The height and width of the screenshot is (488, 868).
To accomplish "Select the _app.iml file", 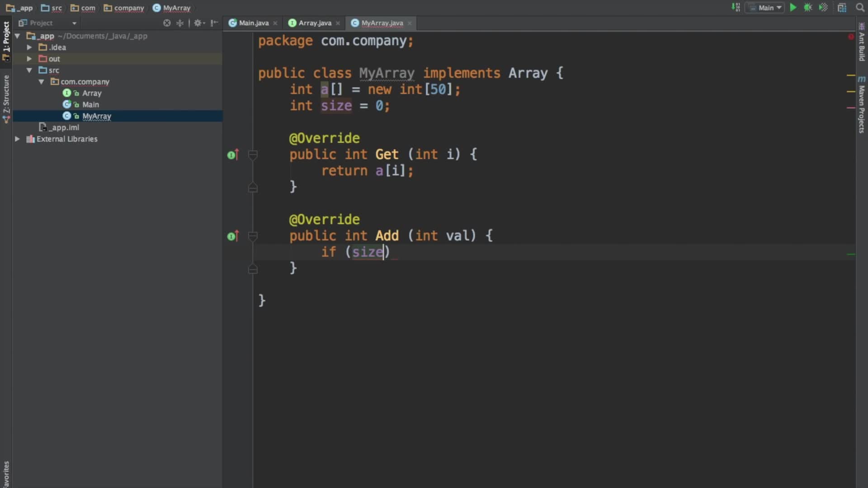I will pos(59,127).
